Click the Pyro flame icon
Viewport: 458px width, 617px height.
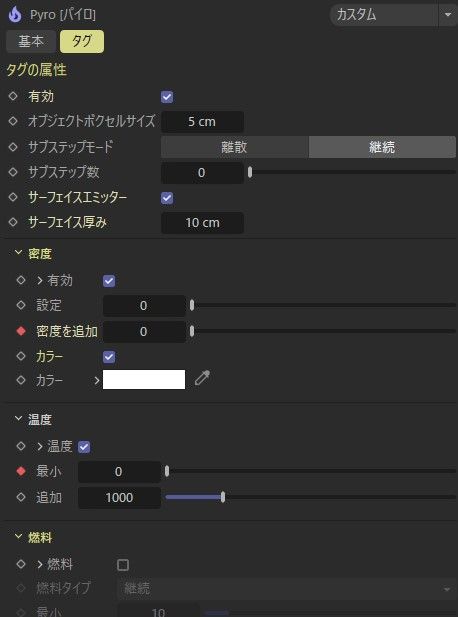[15, 15]
